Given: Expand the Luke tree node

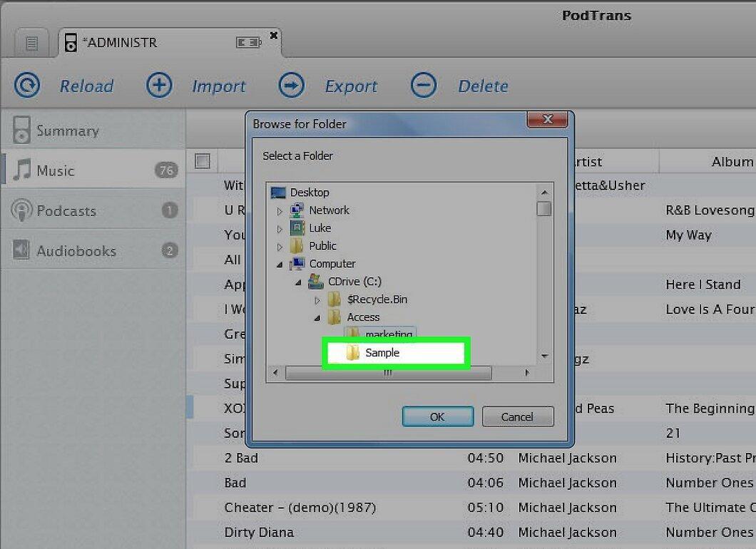Looking at the screenshot, I should pos(280,229).
